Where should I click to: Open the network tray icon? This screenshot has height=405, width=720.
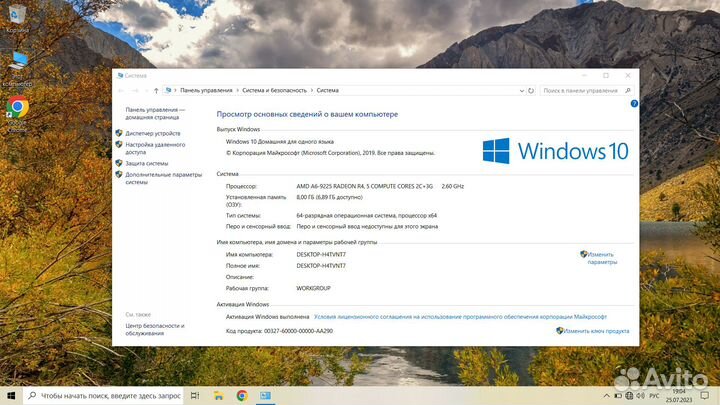629,395
